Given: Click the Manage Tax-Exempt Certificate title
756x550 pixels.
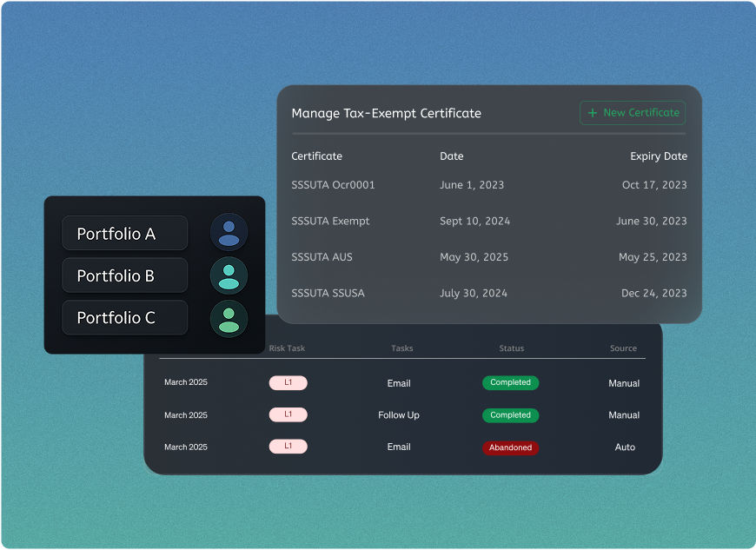Looking at the screenshot, I should click(x=386, y=113).
